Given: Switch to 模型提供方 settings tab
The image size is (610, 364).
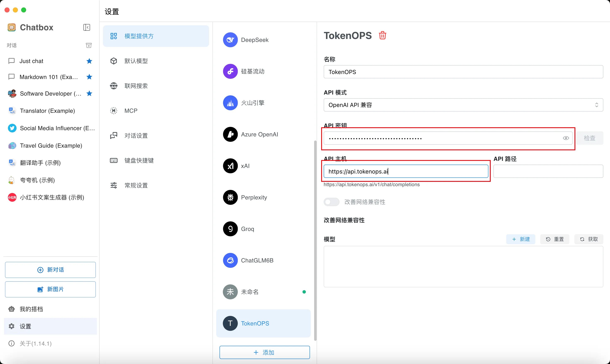Looking at the screenshot, I should tap(156, 36).
